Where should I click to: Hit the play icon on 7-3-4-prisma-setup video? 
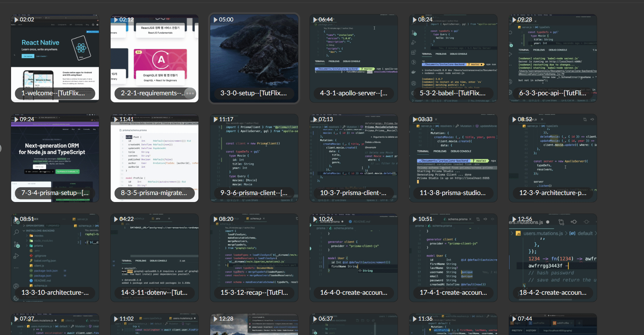pos(16,119)
